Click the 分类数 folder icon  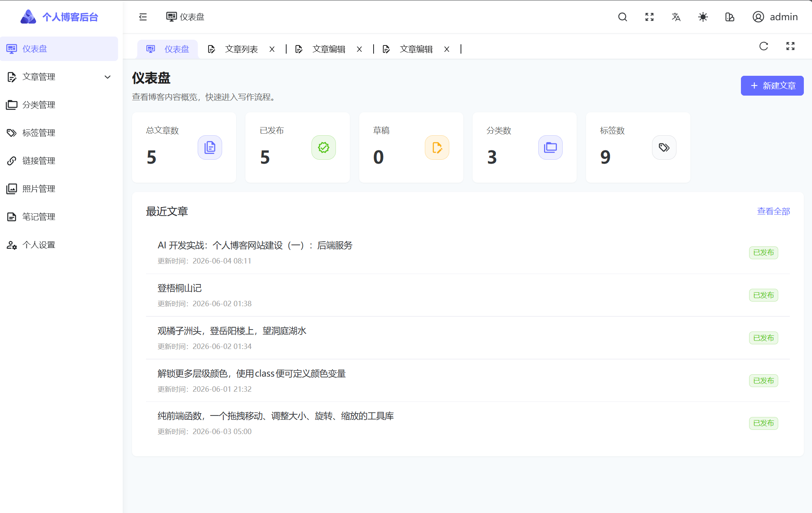click(x=550, y=147)
